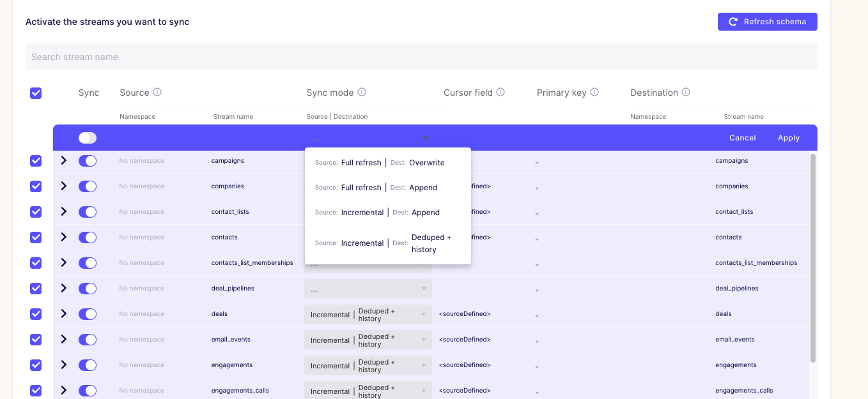Open the sync mode dropdown for deal_pipelines
Image resolution: width=868 pixels, height=399 pixels.
(368, 288)
